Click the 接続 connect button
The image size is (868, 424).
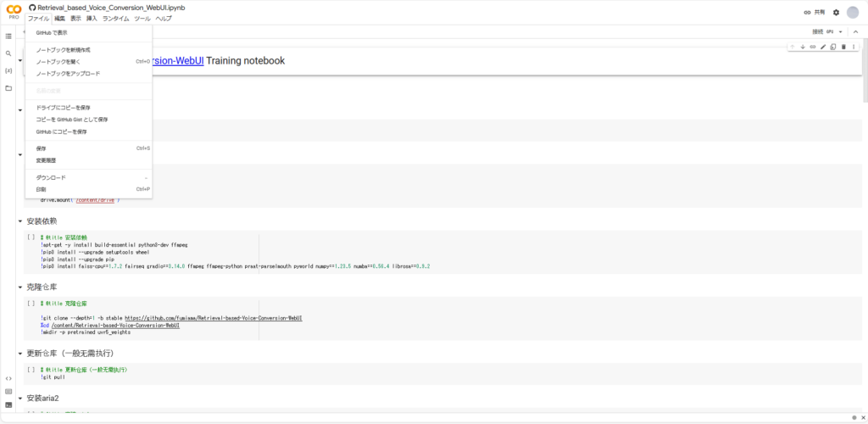tap(823, 32)
